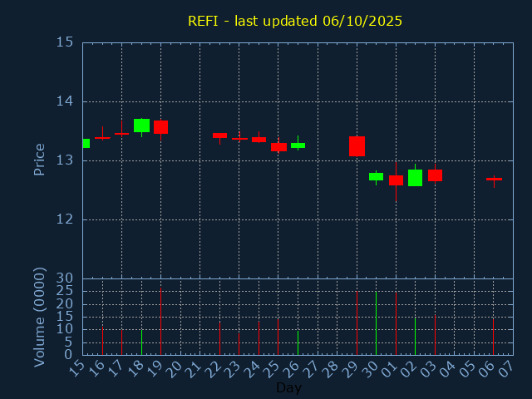This screenshot has width=532, height=399.
Task: Click the chart title REFI last updated
Action: pos(295,21)
